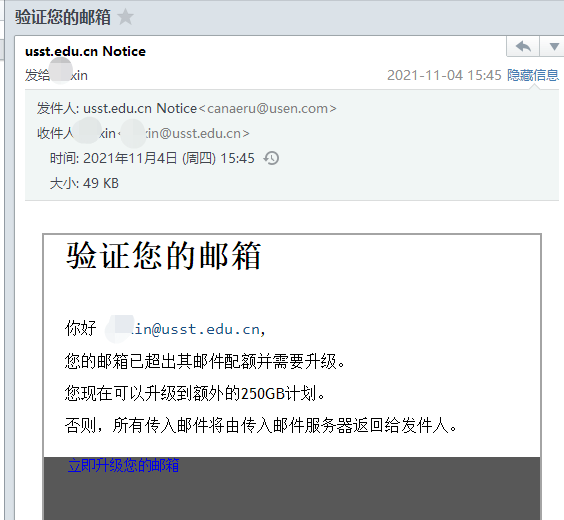Click the clock icon next to 15:45
Viewport: 564px width, 520px height.
[x=272, y=158]
